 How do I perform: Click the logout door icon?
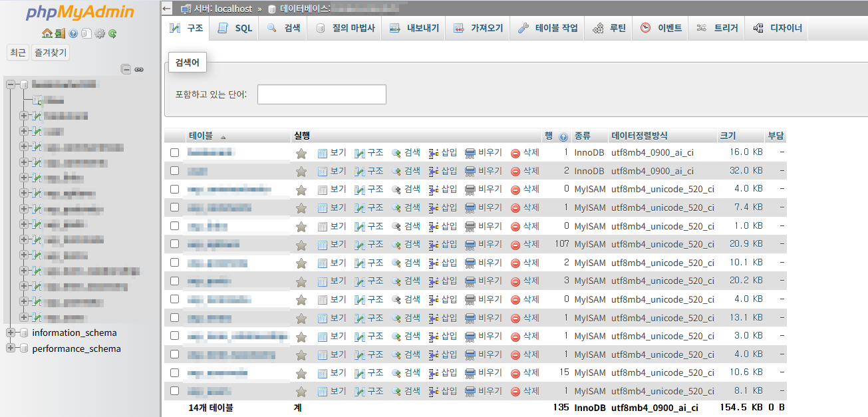coord(60,33)
